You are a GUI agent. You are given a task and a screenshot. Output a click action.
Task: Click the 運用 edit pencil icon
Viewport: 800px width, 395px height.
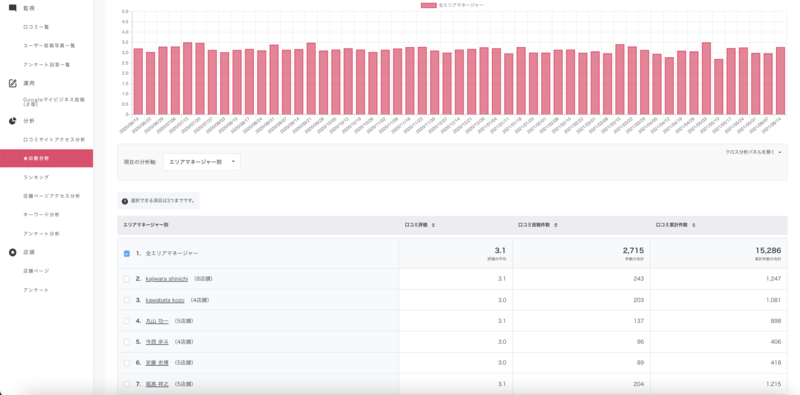point(13,83)
